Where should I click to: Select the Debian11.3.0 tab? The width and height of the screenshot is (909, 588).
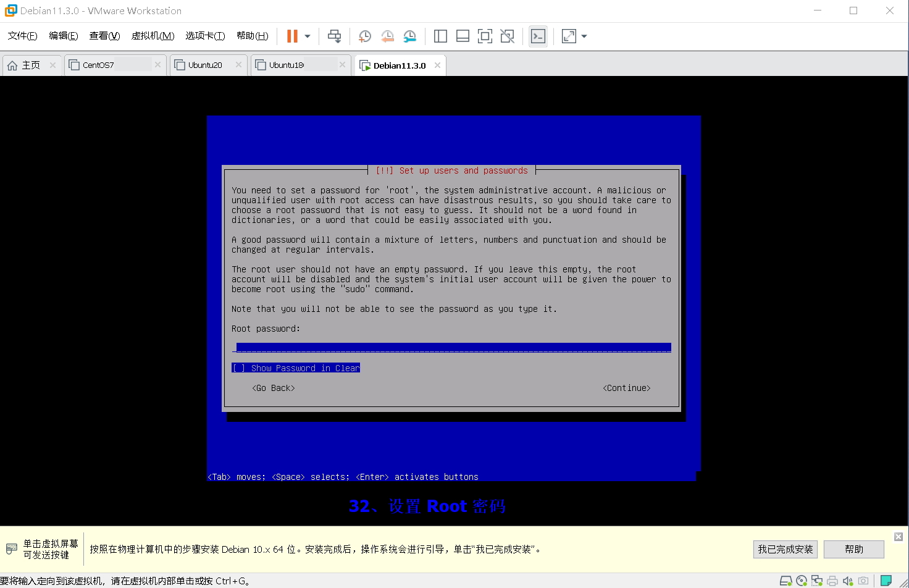[400, 65]
